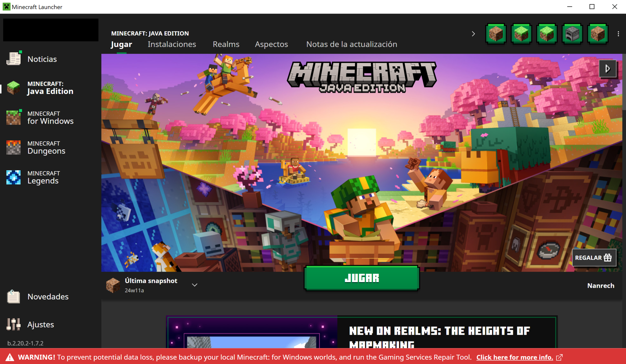Select Minecraft for Windows in sidebar
Viewport: 626px width, 364px height.
50,118
